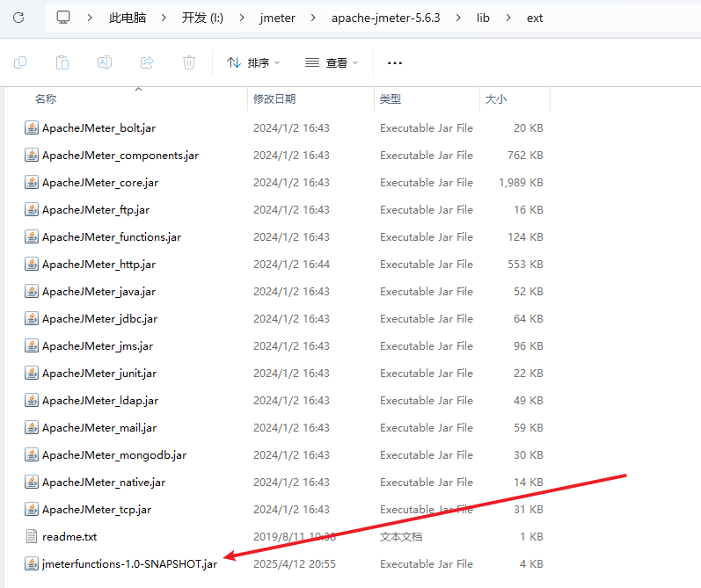Select jmeterfunctions-1.0-SNAPSHOT.jar file
701x588 pixels.
tap(129, 564)
